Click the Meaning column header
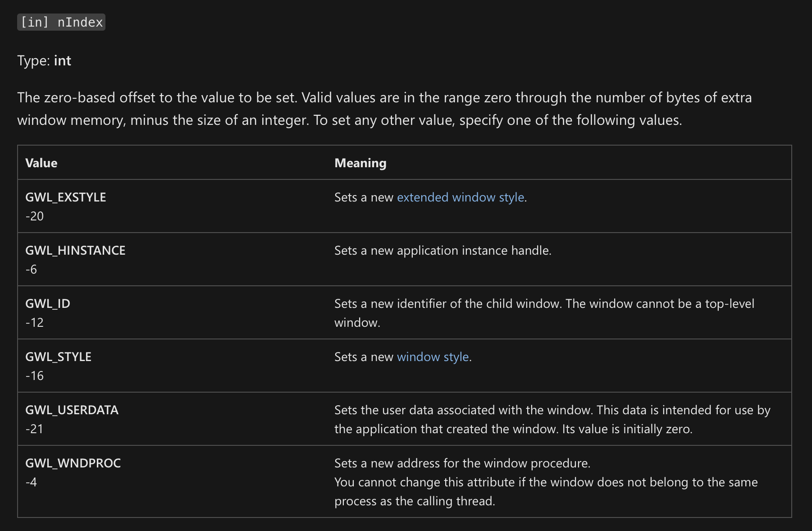The width and height of the screenshot is (812, 531). (x=360, y=163)
